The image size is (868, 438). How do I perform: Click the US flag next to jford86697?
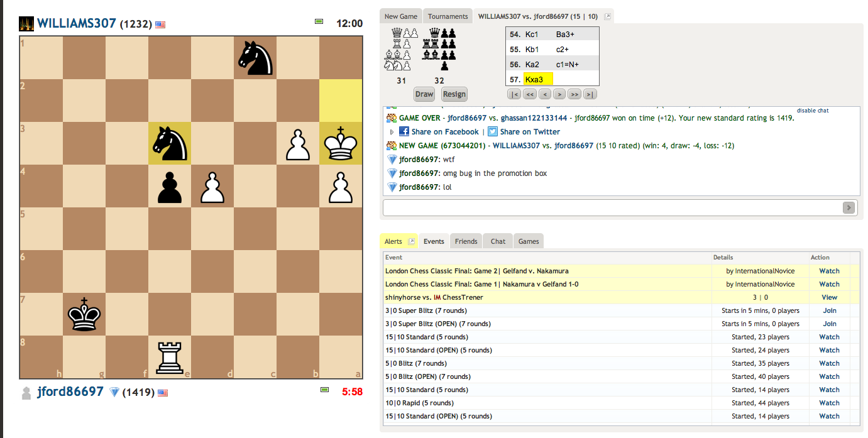(163, 393)
